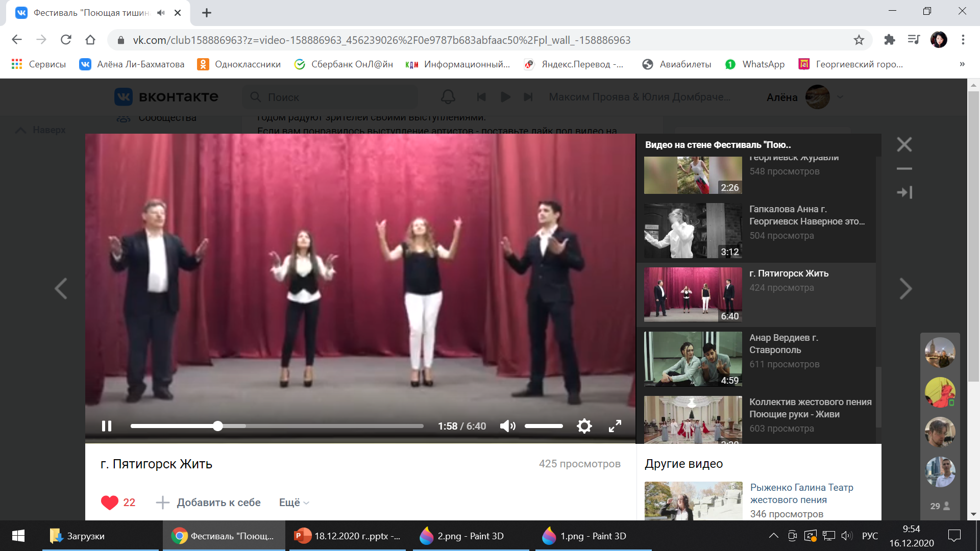
Task: Open a new browser tab
Action: click(x=207, y=13)
